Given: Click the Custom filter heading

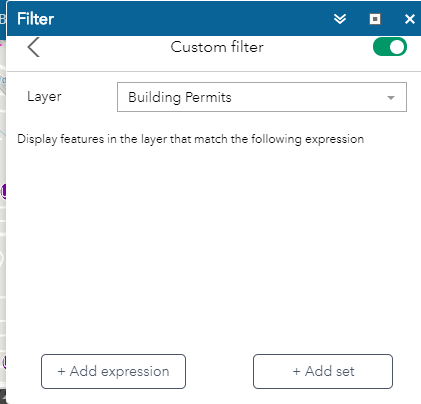Looking at the screenshot, I should [x=217, y=47].
